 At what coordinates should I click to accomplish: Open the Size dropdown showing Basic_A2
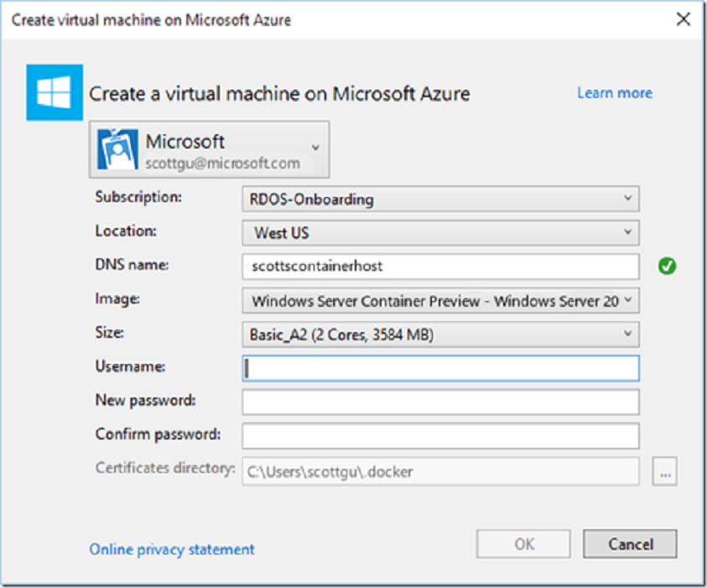440,335
